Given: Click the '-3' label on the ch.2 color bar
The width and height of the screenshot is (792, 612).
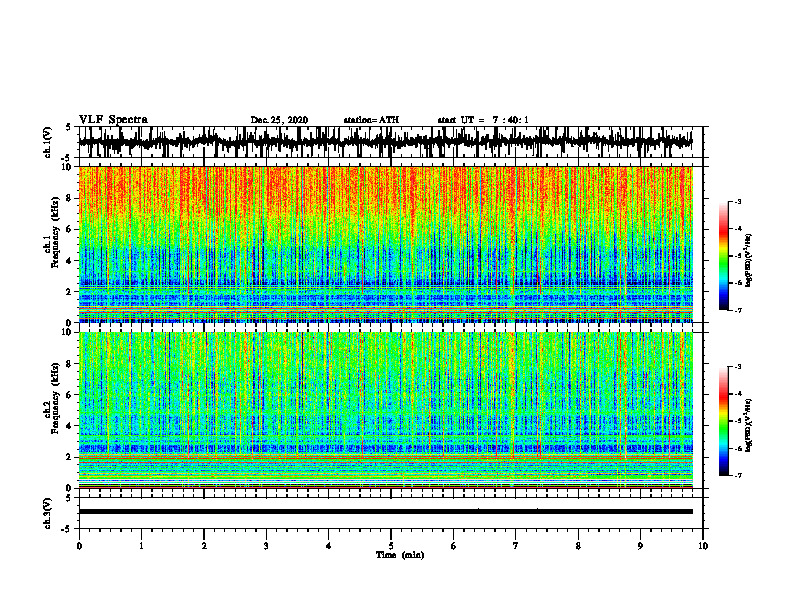Looking at the screenshot, I should click(x=737, y=367).
